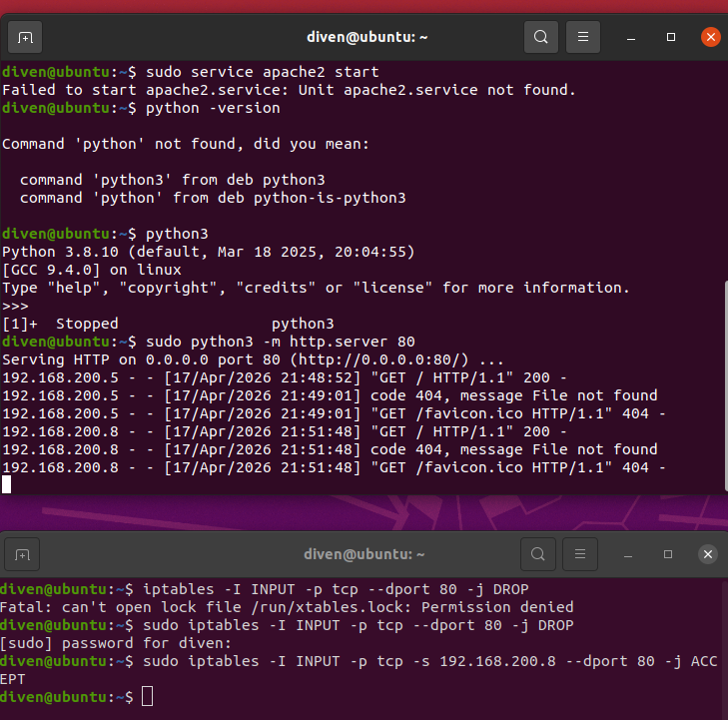This screenshot has width=728, height=720.
Task: Click the search icon in the bottom terminal
Action: point(538,554)
